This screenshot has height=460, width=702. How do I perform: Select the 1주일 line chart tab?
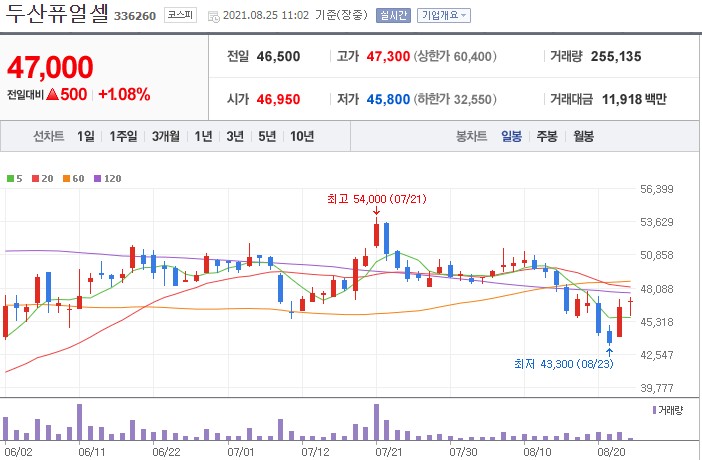pos(123,136)
